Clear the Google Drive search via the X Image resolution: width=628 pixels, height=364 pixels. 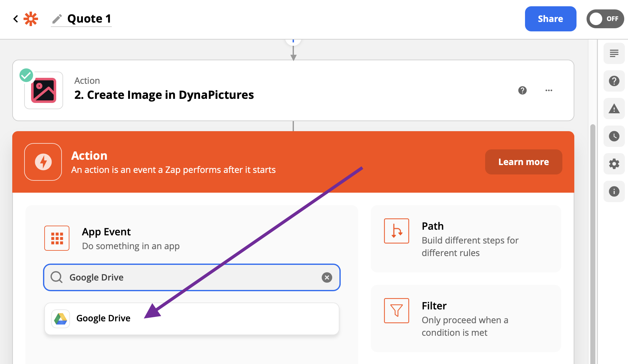coord(327,277)
